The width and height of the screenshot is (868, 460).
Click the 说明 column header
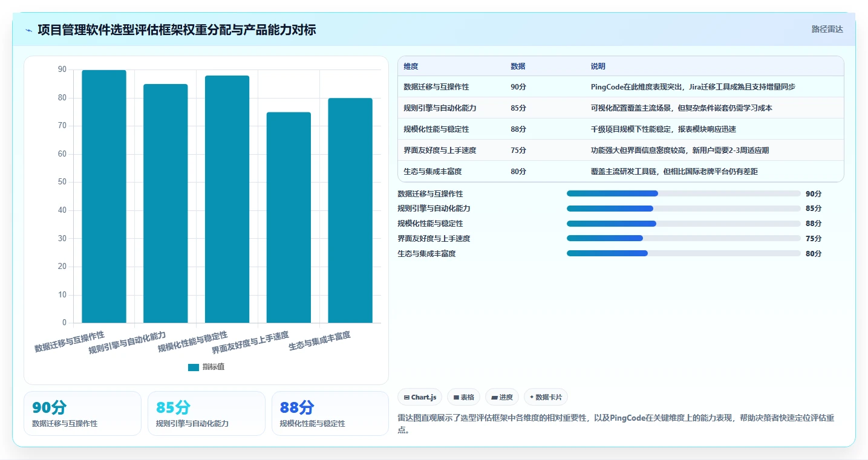point(598,66)
